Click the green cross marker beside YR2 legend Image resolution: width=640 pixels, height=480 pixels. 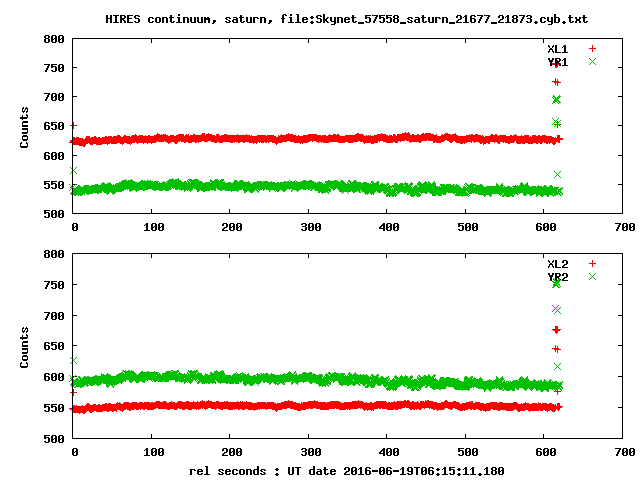pos(592,277)
